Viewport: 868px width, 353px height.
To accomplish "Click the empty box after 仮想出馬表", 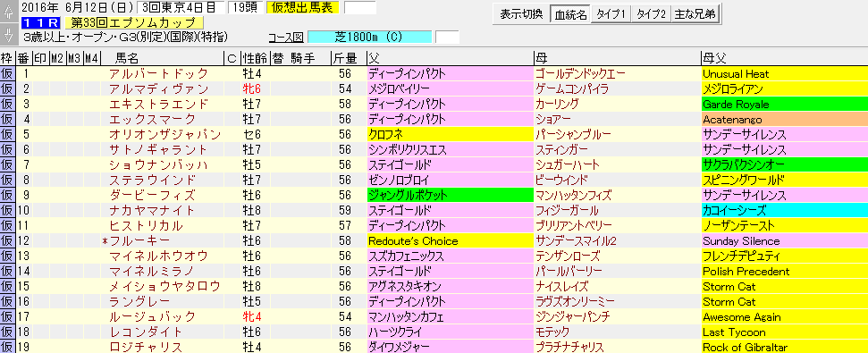I will [x=360, y=8].
